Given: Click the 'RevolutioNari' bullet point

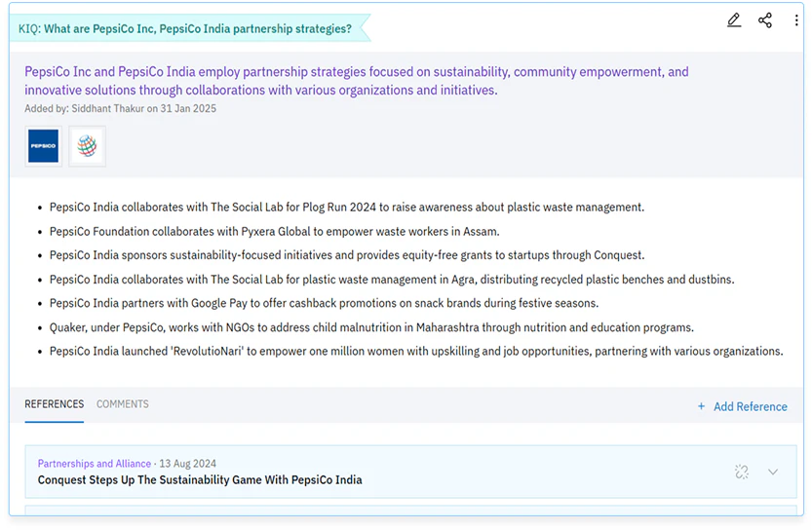Looking at the screenshot, I should (x=416, y=352).
